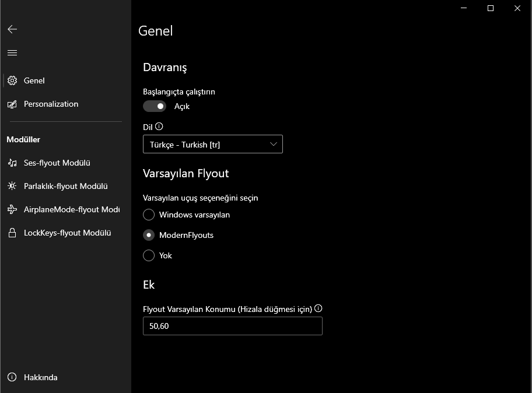Click the LockKeys padlock icon
532x393 pixels.
pos(12,233)
